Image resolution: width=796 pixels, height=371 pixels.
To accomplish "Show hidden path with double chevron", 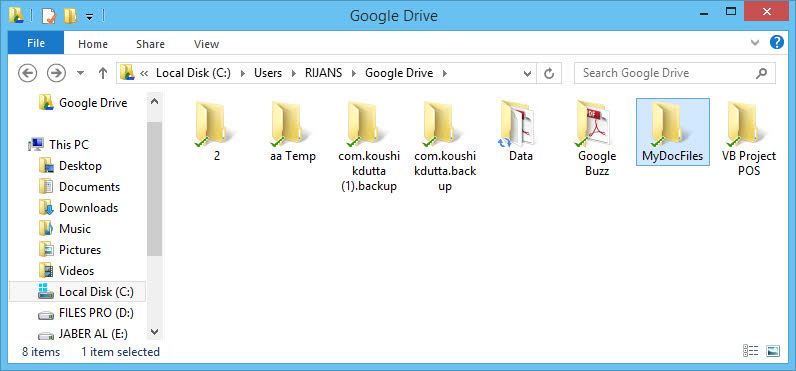I will [144, 73].
